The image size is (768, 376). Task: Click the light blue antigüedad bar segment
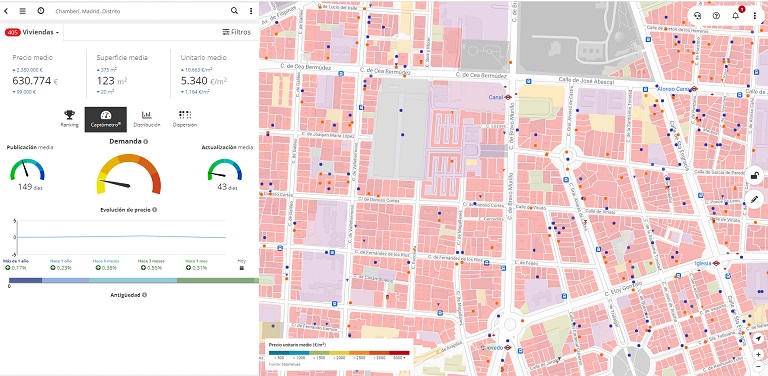pos(133,281)
